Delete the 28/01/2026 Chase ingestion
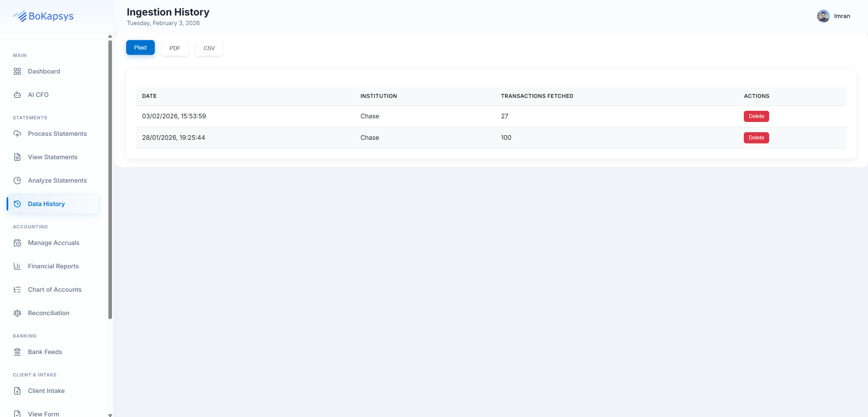868x417 pixels. tap(756, 137)
